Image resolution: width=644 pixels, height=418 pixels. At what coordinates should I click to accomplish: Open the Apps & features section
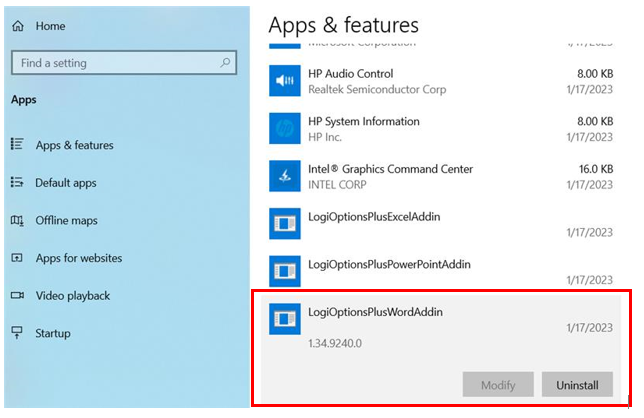(74, 145)
